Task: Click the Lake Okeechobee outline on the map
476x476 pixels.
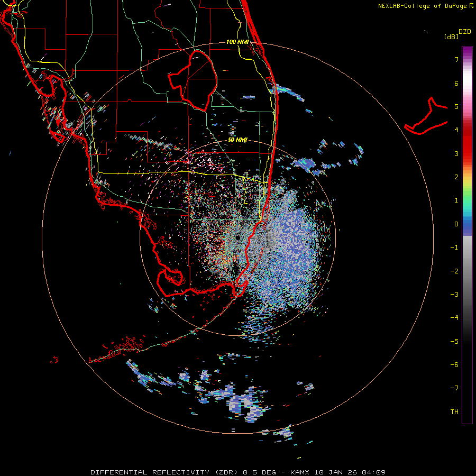Action: [x=193, y=80]
